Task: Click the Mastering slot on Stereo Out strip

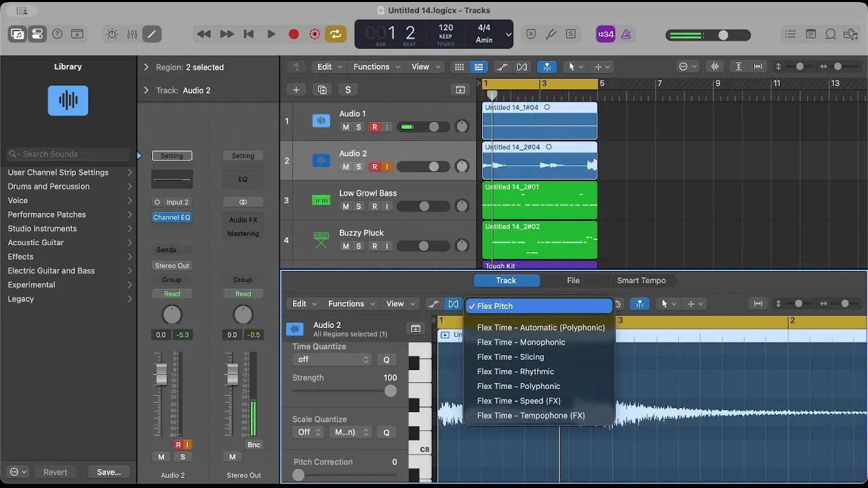Action: pos(243,234)
